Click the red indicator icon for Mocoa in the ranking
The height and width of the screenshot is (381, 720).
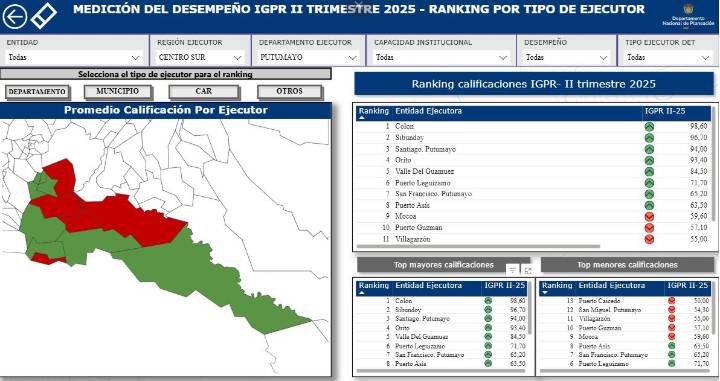(649, 216)
